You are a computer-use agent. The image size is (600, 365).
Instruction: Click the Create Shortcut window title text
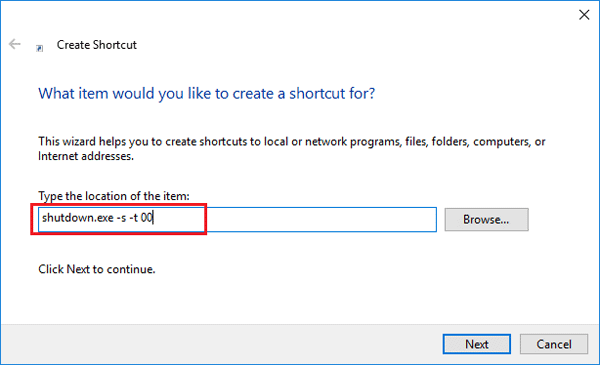click(x=96, y=45)
